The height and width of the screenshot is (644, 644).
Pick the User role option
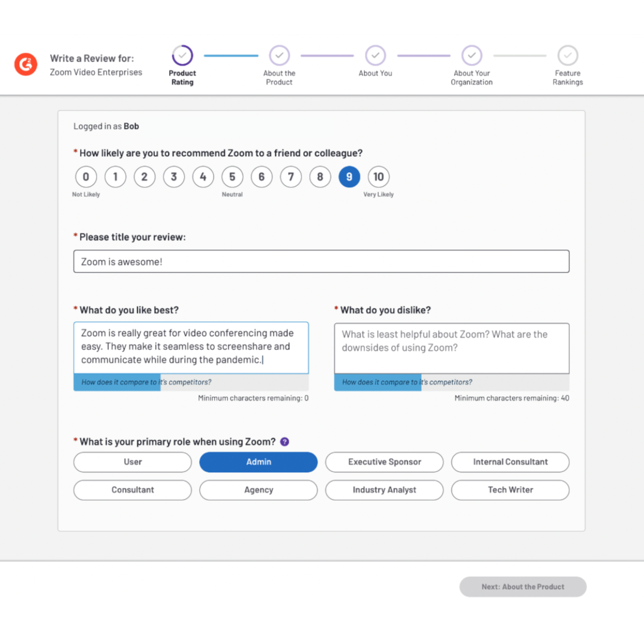(133, 462)
